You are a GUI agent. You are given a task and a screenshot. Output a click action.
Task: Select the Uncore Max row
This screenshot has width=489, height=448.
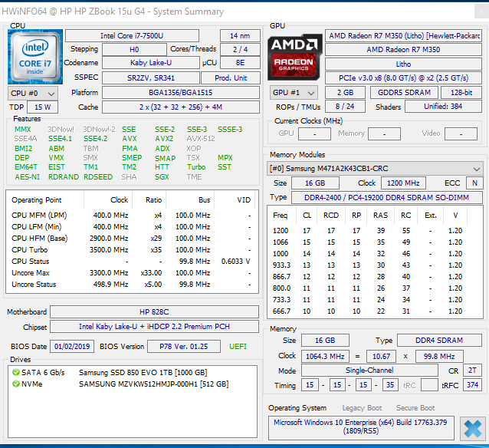click(132, 273)
